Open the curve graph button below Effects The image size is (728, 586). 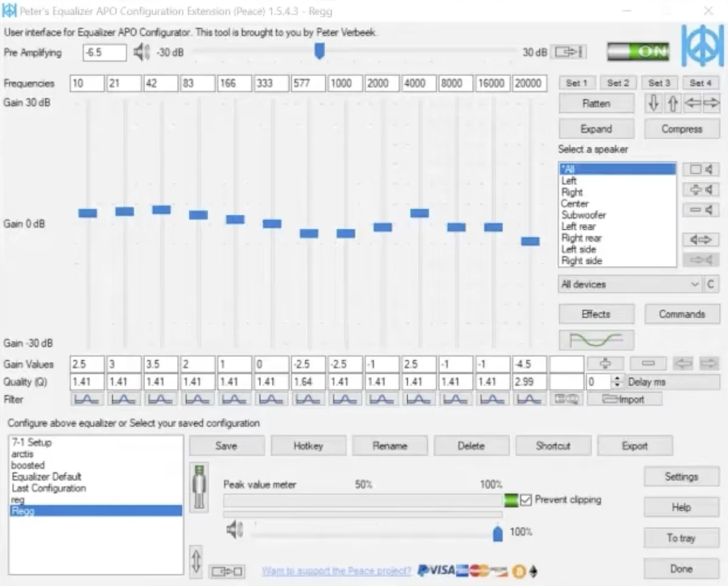coord(596,340)
